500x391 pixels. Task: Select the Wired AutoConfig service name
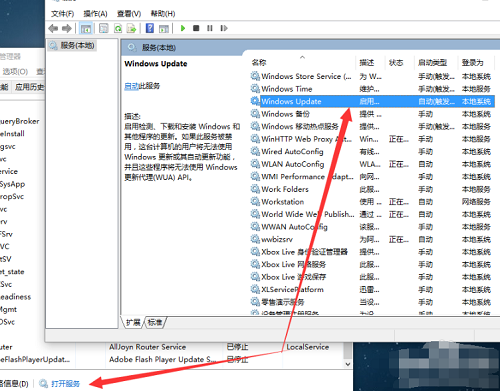click(292, 152)
